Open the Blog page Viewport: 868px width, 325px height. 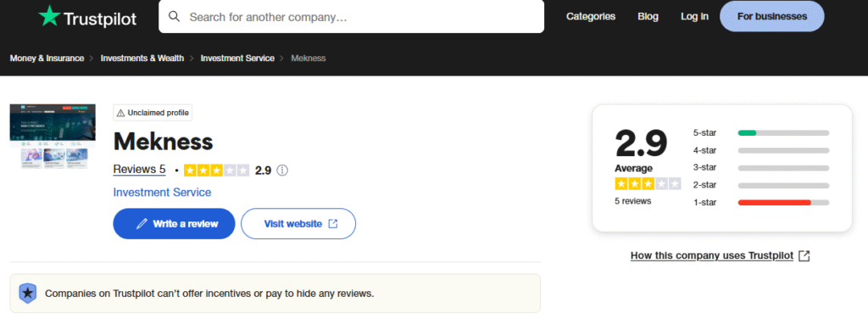(x=648, y=16)
